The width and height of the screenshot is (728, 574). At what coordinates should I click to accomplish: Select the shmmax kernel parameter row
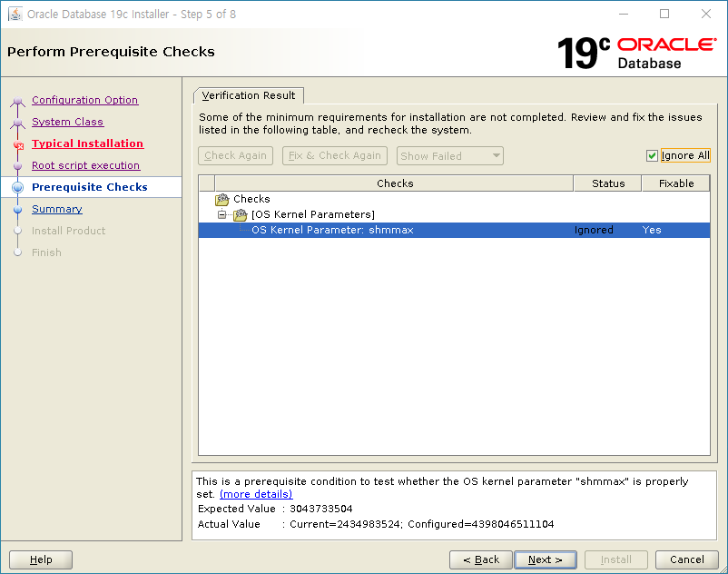tap(454, 230)
